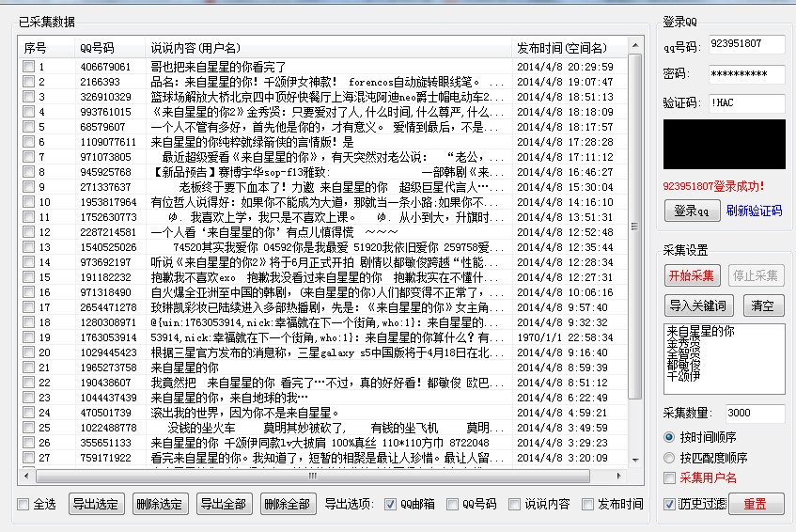Uncheck the QQ邮箱 export option
796x532 pixels.
coord(391,505)
